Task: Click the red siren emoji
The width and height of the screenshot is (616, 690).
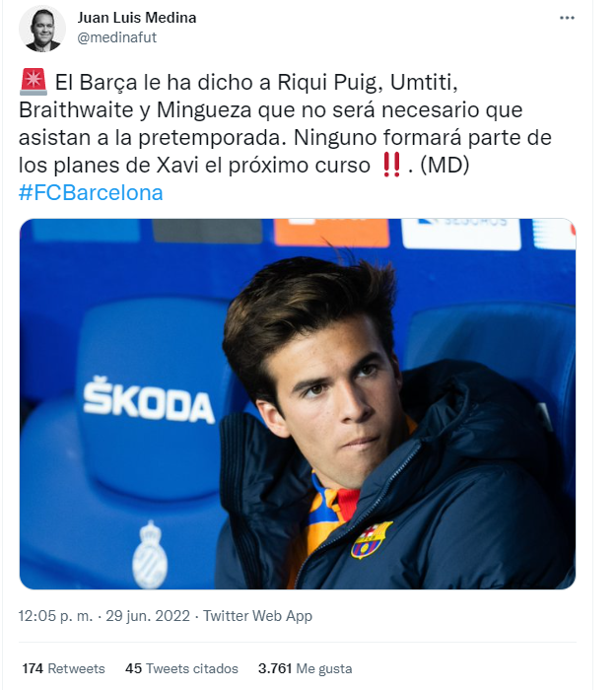Action: [x=30, y=79]
